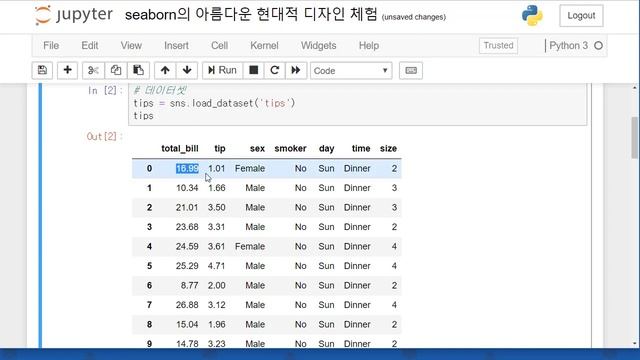Open the Cell menu
The width and height of the screenshot is (640, 360).
220,45
